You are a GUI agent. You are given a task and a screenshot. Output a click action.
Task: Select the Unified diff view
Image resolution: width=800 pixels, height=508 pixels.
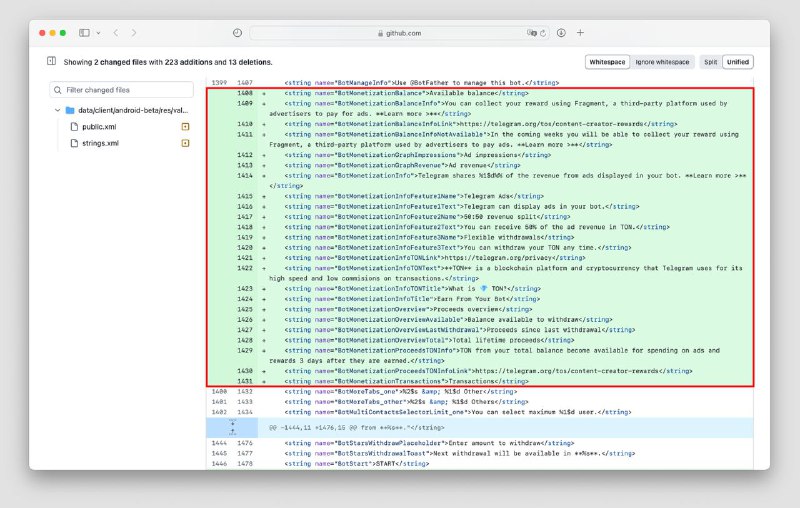click(738, 62)
